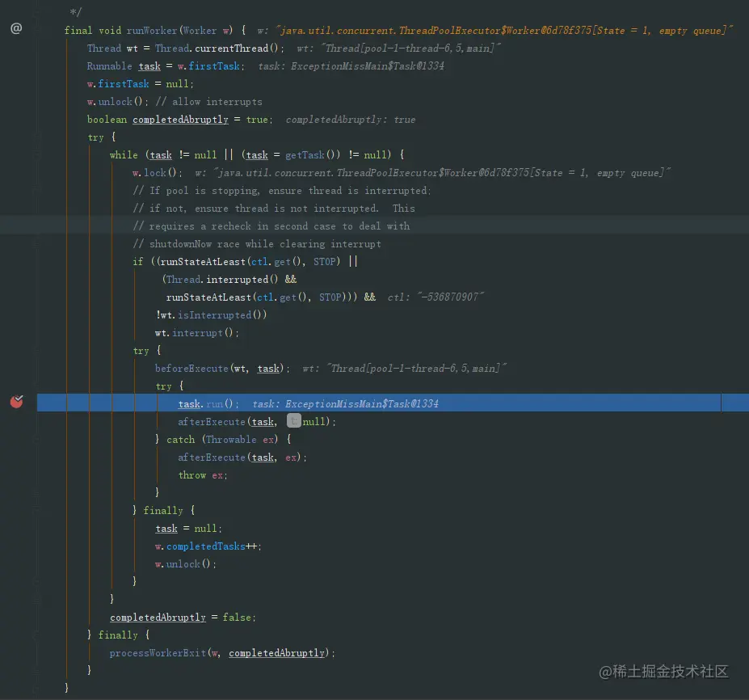Viewport: 749px width, 700px height.
Task: Click the completedAbruptly = false assignment
Action: [183, 618]
